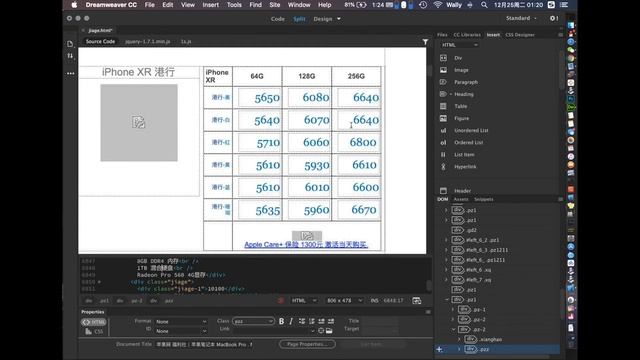Image resolution: width=640 pixels, height=360 pixels.
Task: Click the three dots in left sidebar
Action: click(70, 73)
